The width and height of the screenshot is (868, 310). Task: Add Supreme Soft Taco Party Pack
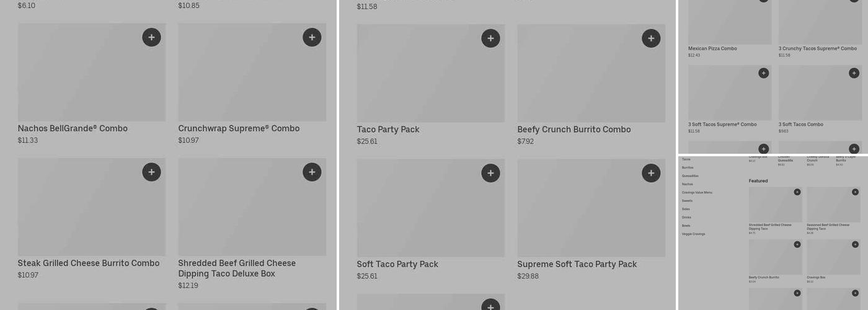tap(651, 173)
